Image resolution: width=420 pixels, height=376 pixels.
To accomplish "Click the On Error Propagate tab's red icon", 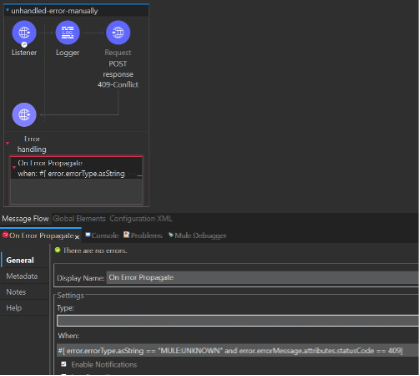I will 5,235.
